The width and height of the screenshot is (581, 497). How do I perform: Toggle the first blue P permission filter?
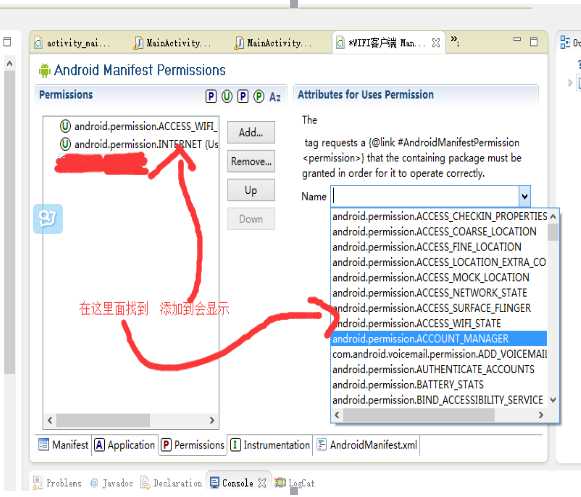[211, 96]
